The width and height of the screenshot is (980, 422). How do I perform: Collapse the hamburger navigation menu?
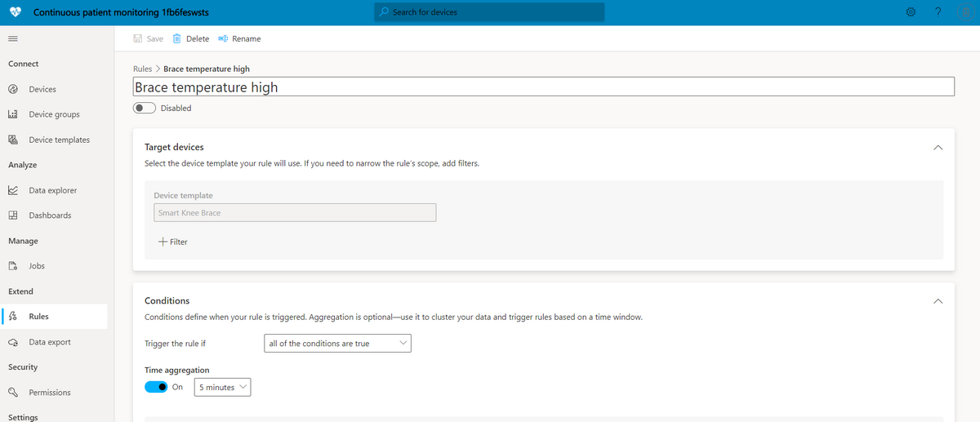(x=13, y=38)
